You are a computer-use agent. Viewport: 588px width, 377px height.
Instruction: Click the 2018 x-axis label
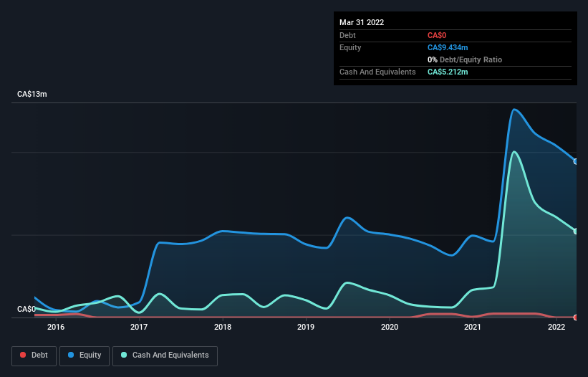pos(223,327)
